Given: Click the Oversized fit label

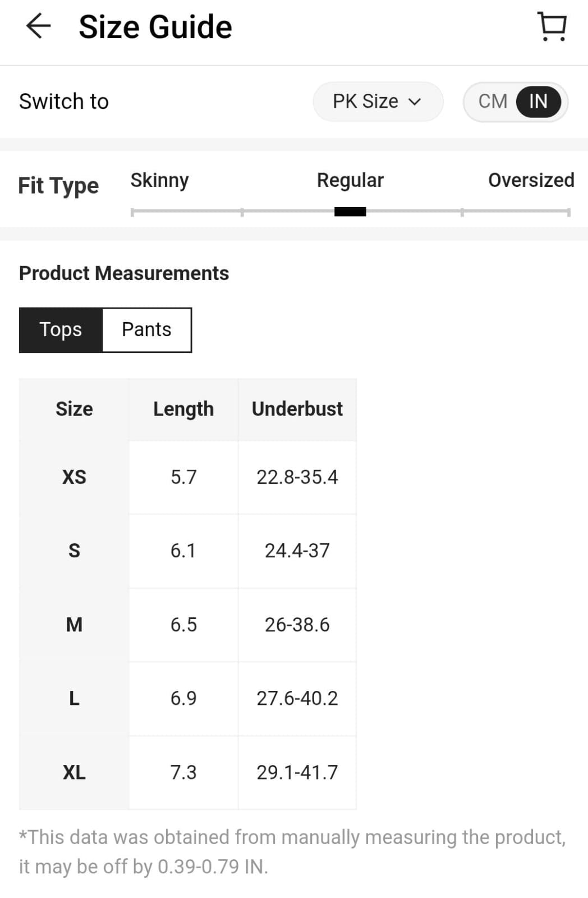Looking at the screenshot, I should tap(531, 180).
